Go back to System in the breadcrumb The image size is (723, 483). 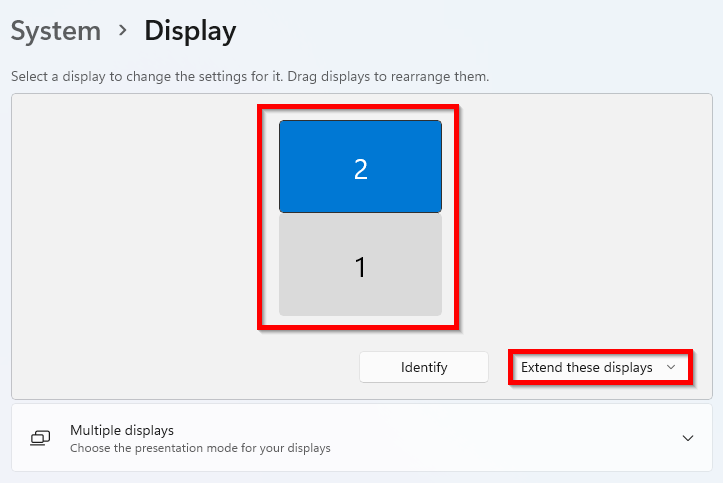pos(56,31)
